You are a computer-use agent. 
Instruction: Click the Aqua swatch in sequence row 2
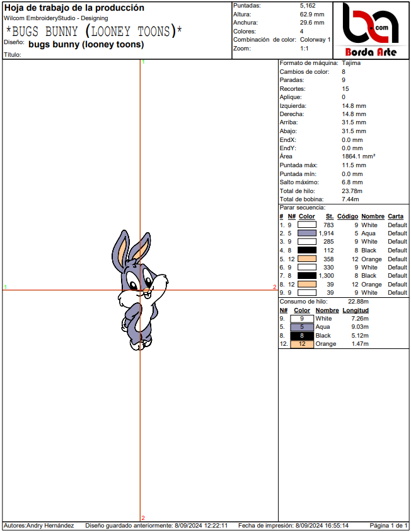click(x=307, y=233)
